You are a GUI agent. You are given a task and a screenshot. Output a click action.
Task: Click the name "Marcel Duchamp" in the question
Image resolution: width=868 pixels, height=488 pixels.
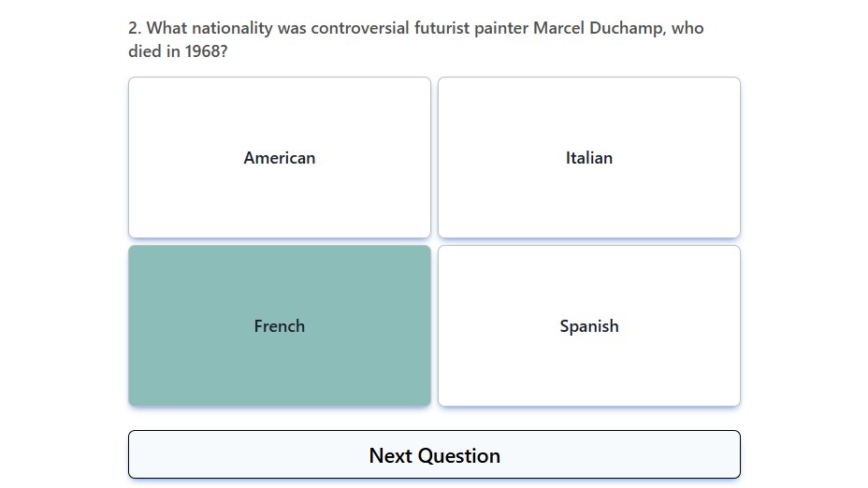pos(598,28)
